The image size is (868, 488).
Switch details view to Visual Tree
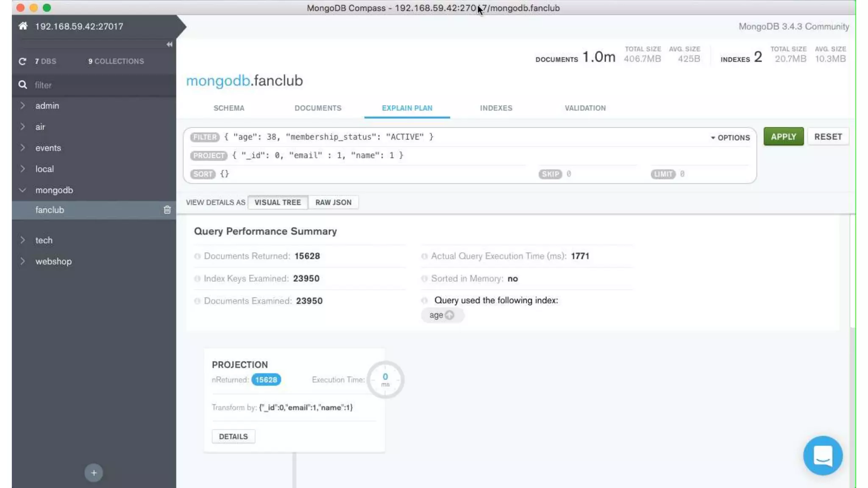[278, 202]
